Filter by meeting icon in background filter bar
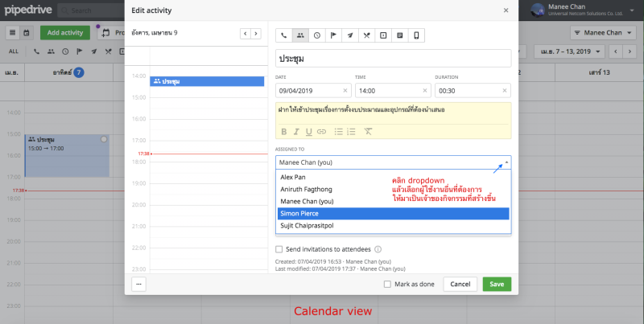This screenshot has width=644, height=324. 51,51
